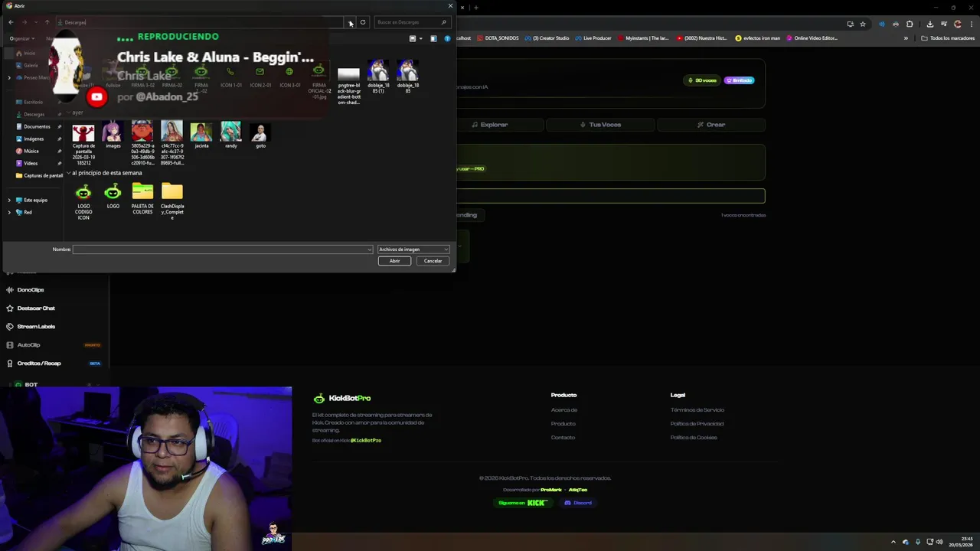Open the Contacto footer link
The image size is (980, 551).
coord(563,438)
